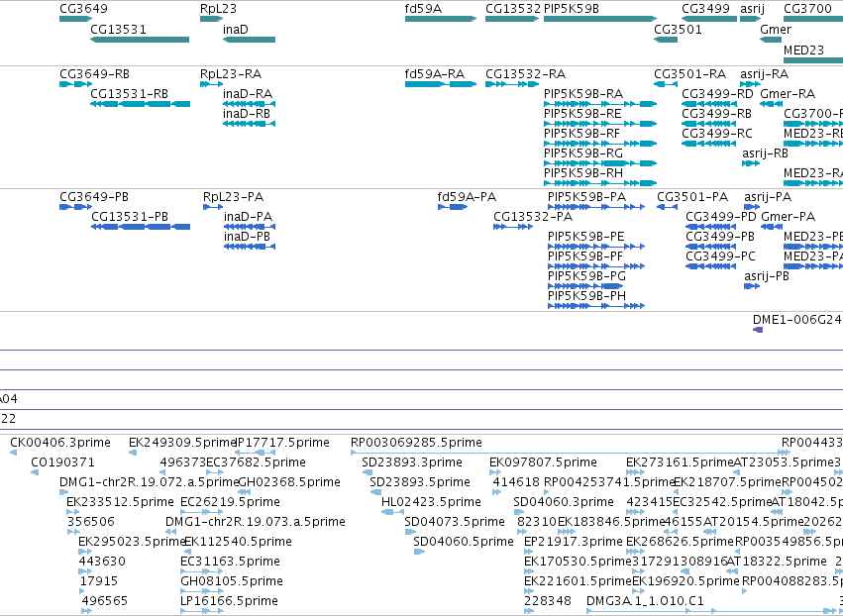The image size is (843, 616).
Task: Open EST AT18322.5prime
Action: (777, 562)
